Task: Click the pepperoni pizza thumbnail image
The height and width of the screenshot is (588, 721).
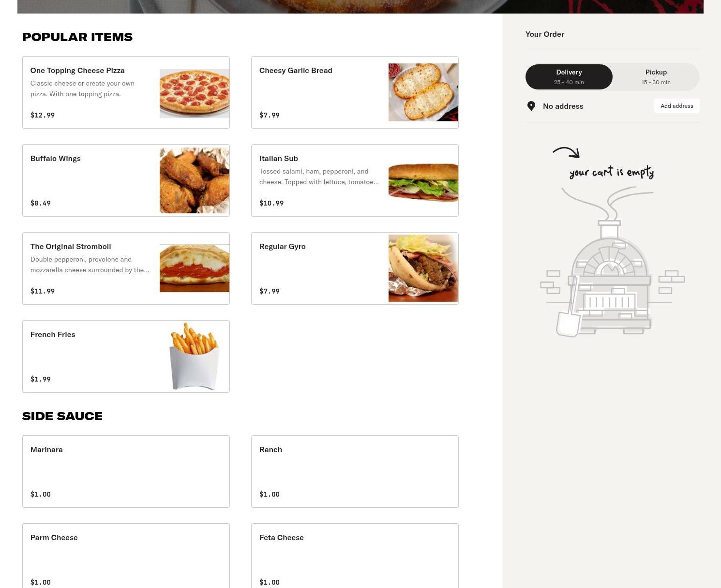Action: 195,93
